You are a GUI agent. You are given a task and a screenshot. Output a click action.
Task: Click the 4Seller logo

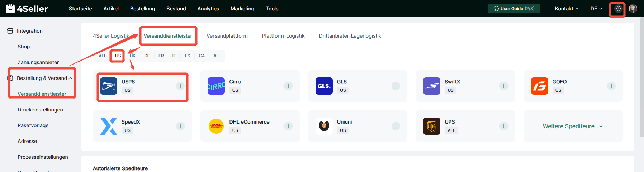click(x=27, y=9)
